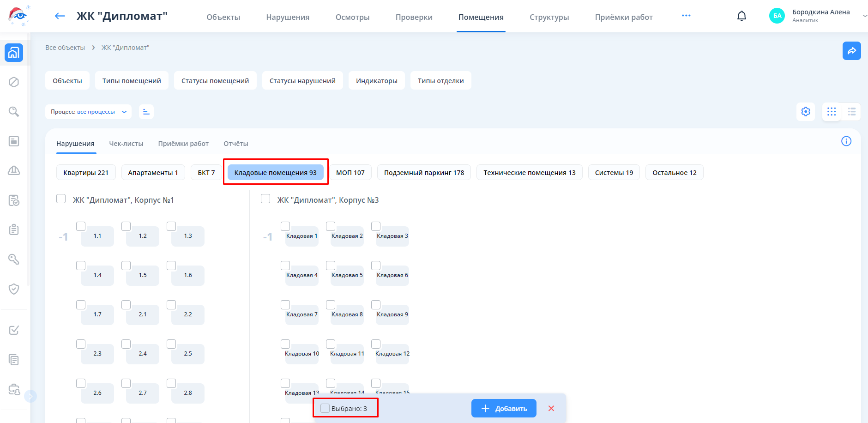
Task: Click the Типы помещений button
Action: (x=132, y=81)
